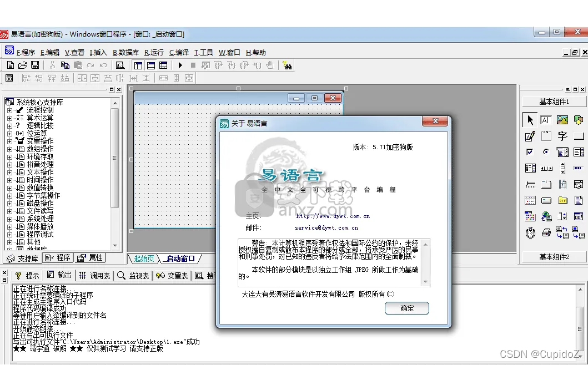Click the floppy disk save icon
Viewport: 588px width, 365px height.
35,65
